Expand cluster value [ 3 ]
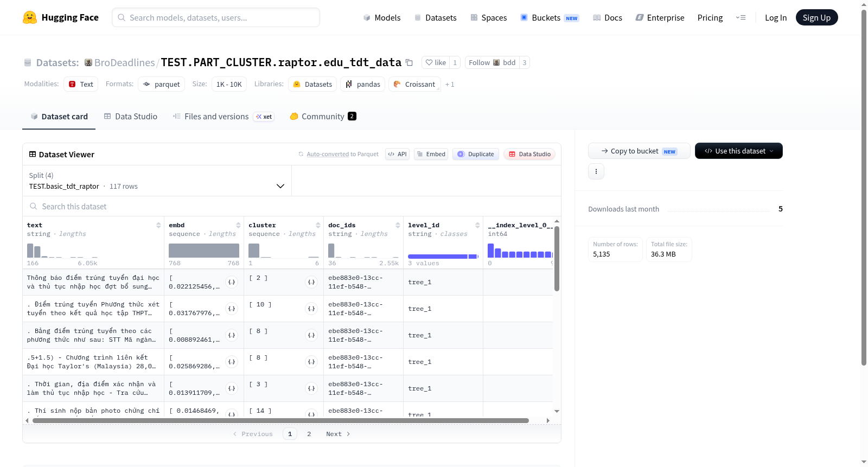This screenshot has width=868, height=467. [311, 388]
